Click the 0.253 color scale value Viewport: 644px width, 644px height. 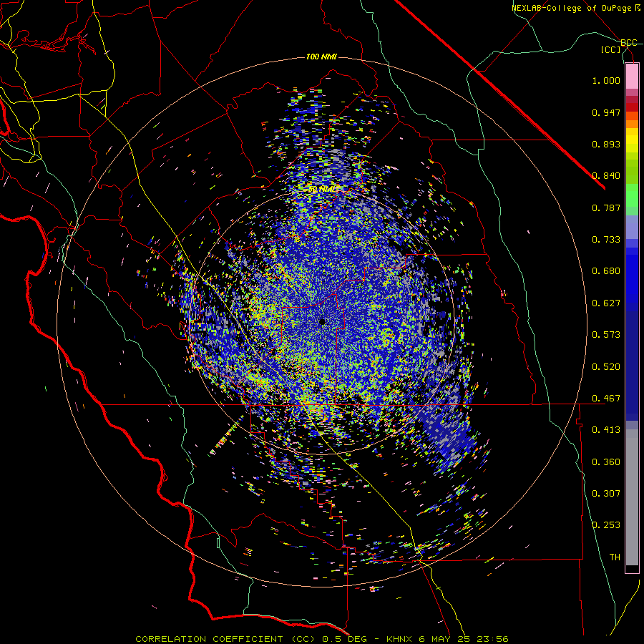(x=606, y=525)
